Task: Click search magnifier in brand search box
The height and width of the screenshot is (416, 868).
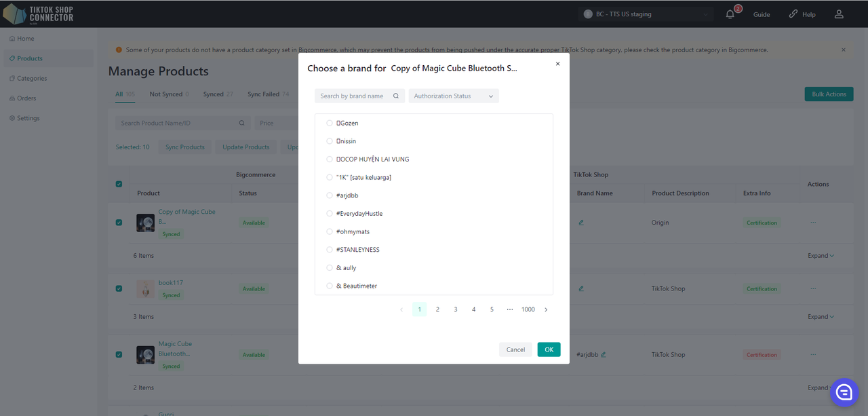Action: coord(397,96)
